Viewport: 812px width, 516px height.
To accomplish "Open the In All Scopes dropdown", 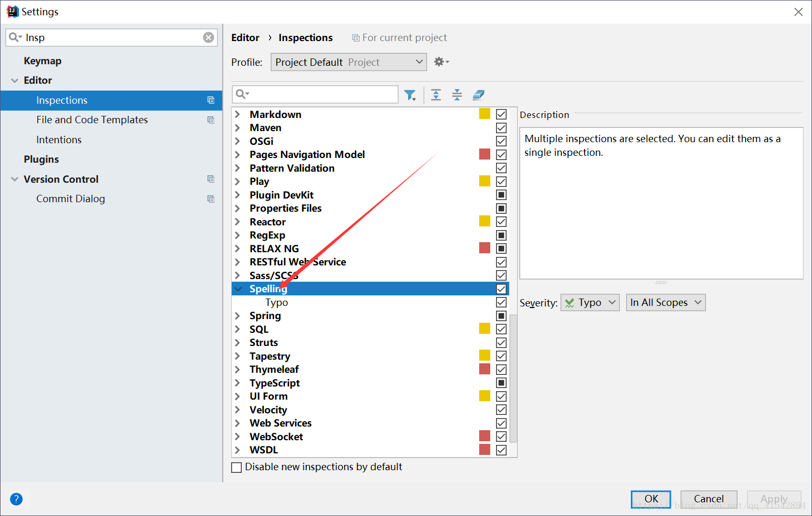I will pos(666,303).
